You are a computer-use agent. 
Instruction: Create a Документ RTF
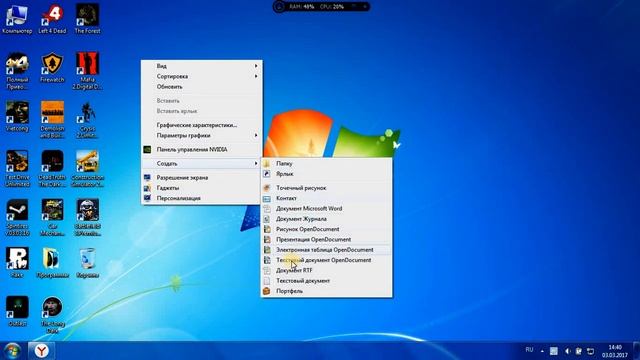tap(327, 270)
